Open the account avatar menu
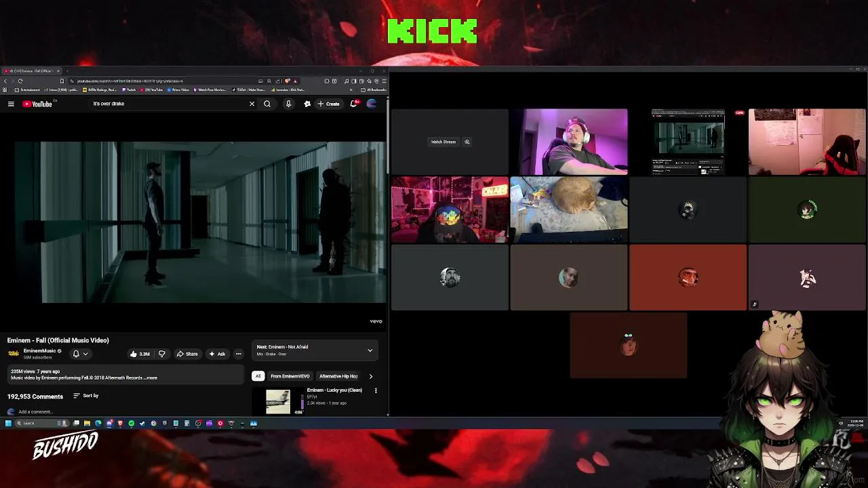 372,104
